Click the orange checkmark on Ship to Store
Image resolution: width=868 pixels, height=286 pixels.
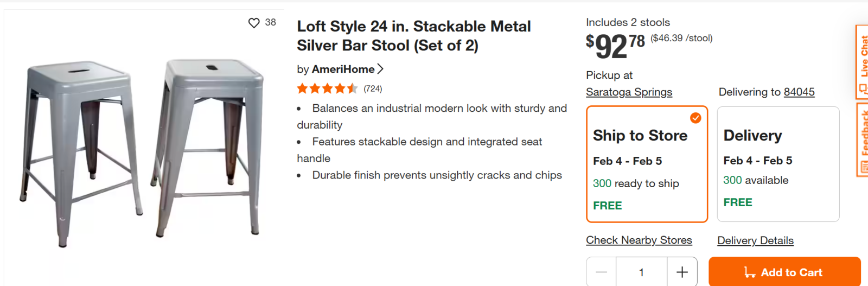point(695,118)
